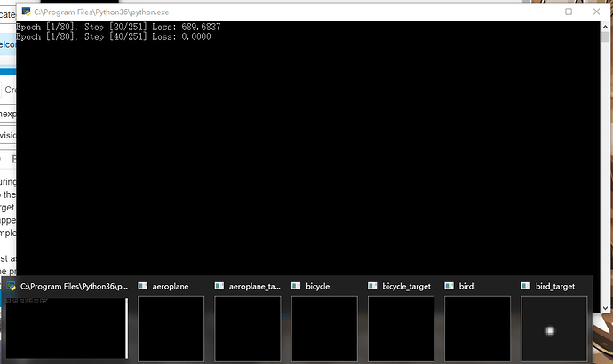
Task: Click the aeroplane window's small icon
Action: point(143,287)
